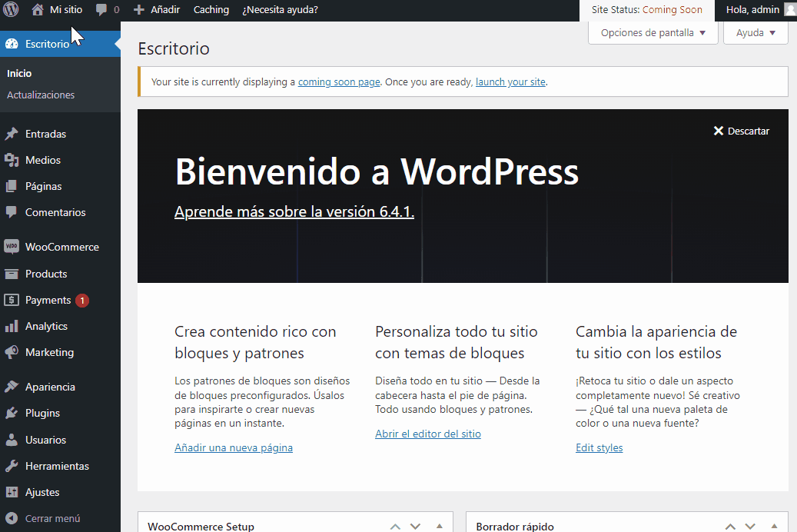Click the launch your site link
Viewport: 797px width, 532px height.
pos(510,82)
